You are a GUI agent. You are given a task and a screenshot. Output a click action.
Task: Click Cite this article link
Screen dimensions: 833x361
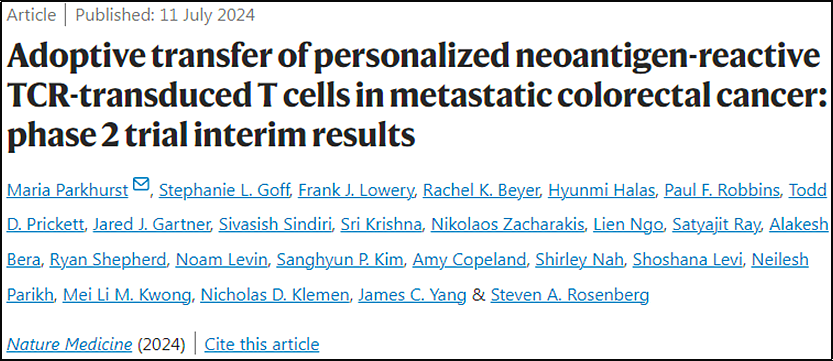[261, 344]
